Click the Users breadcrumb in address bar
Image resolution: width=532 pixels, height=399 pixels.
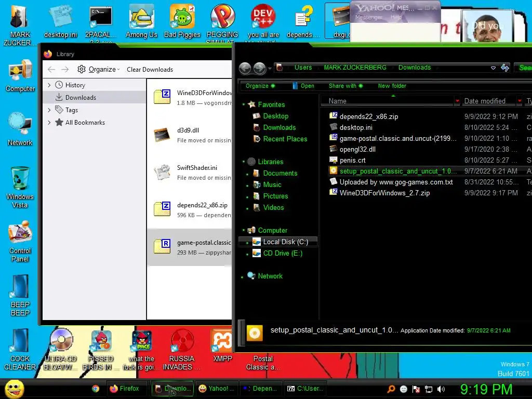(x=303, y=67)
